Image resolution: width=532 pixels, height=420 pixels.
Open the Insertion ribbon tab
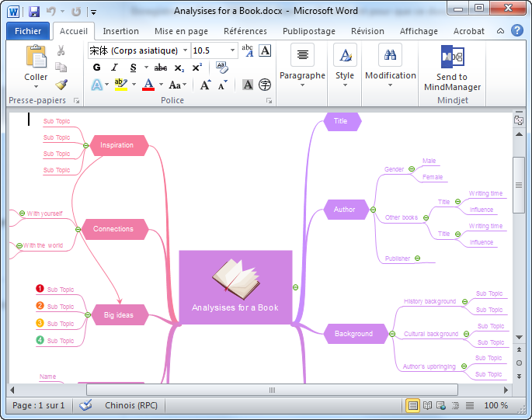click(x=121, y=31)
